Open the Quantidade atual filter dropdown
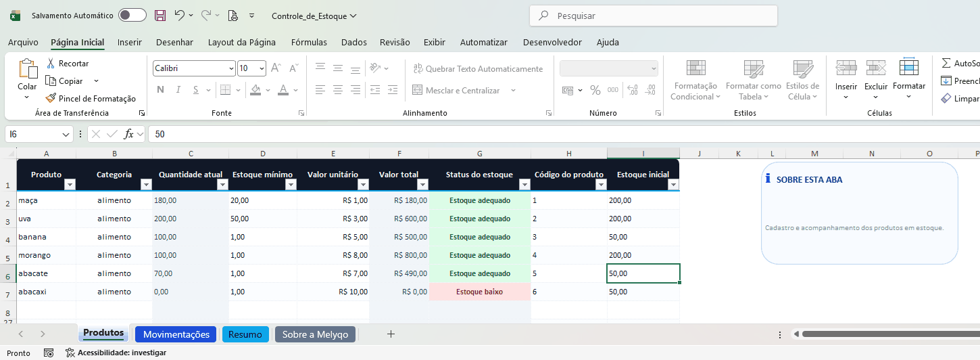 click(222, 185)
